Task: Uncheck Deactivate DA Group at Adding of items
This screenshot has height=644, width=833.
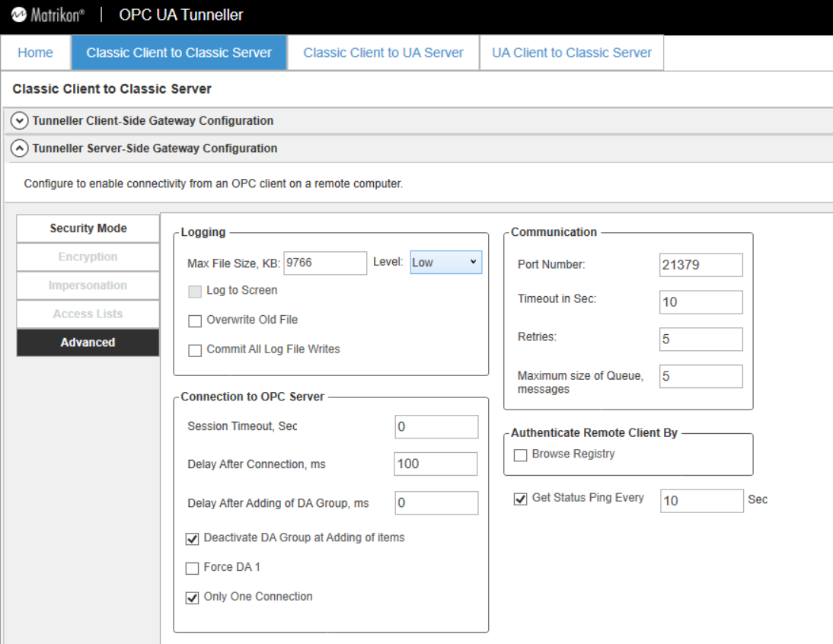Action: tap(193, 539)
